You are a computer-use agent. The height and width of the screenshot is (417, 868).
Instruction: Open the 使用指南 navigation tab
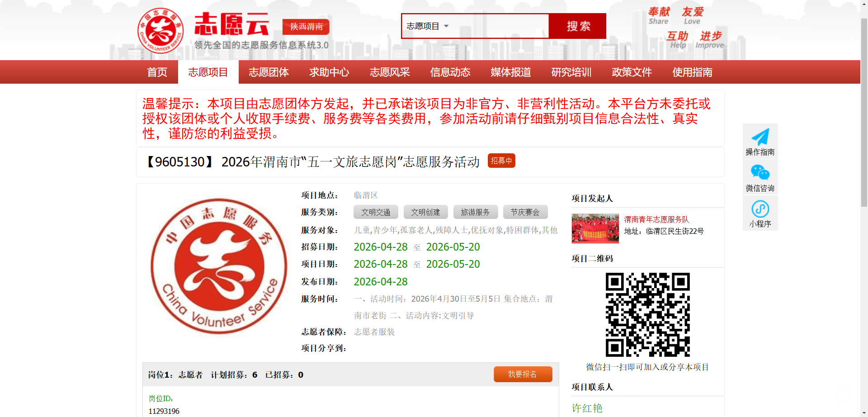pos(692,72)
